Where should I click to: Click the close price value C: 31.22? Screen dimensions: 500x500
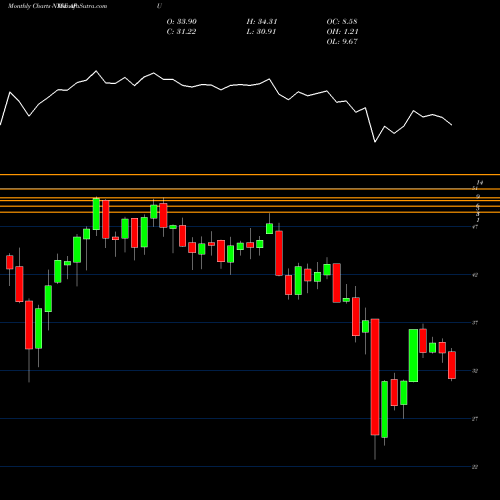coord(181,32)
